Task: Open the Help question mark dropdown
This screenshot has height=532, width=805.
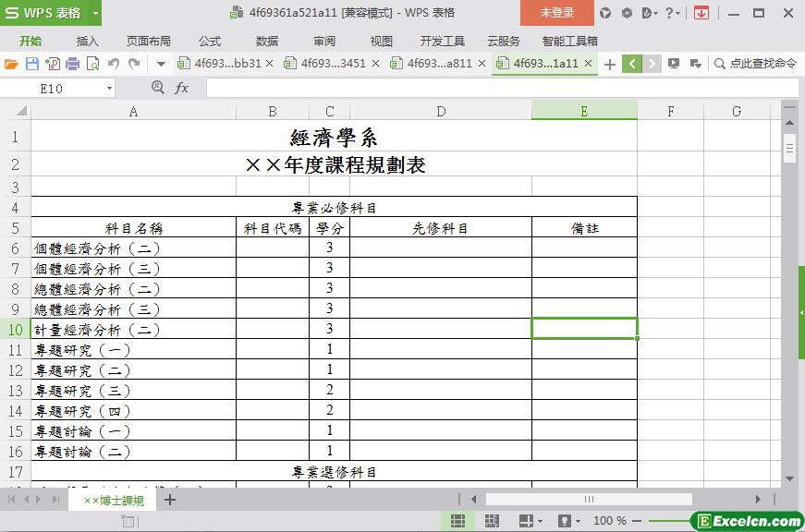Action: (x=673, y=13)
